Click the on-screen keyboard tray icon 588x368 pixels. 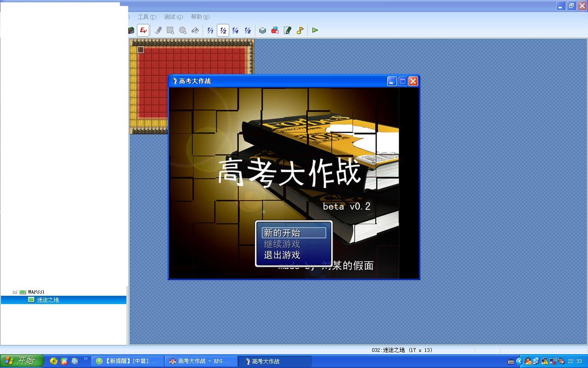click(x=511, y=361)
